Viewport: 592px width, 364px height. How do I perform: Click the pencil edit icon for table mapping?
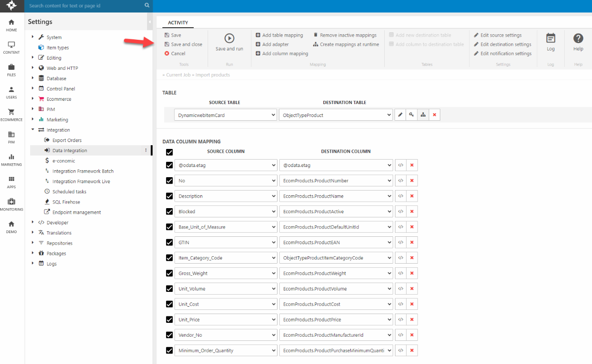(x=400, y=115)
